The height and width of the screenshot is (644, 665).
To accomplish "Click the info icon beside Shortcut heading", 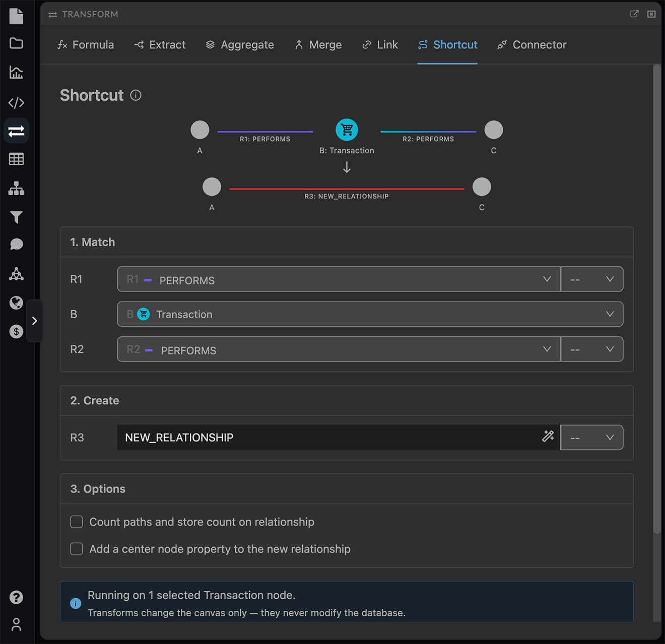I will pyautogui.click(x=136, y=95).
